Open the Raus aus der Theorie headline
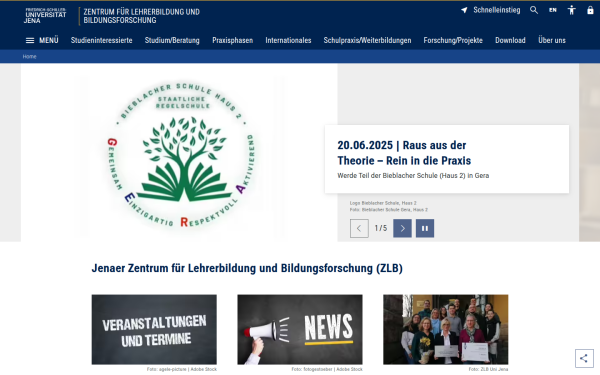600x375 pixels. pyautogui.click(x=404, y=153)
